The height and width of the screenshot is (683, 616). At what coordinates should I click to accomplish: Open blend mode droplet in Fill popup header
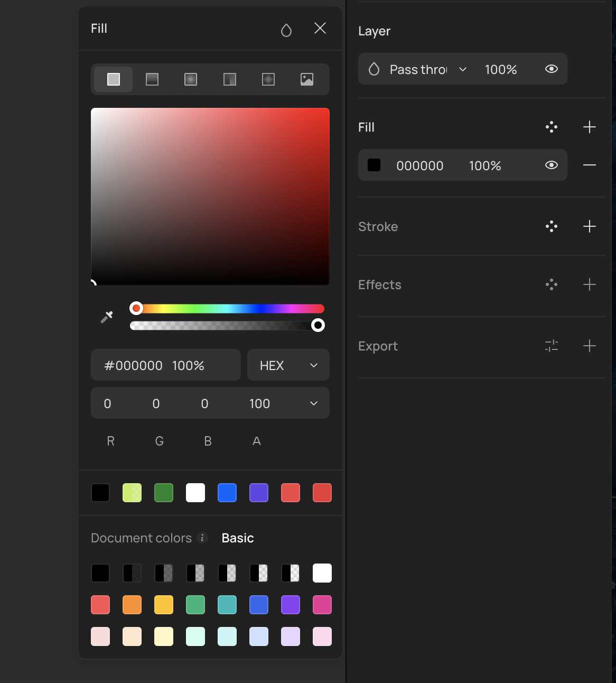[x=286, y=30]
